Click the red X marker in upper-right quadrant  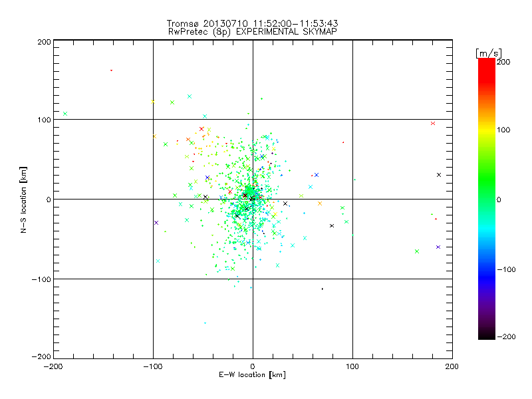[x=433, y=124]
